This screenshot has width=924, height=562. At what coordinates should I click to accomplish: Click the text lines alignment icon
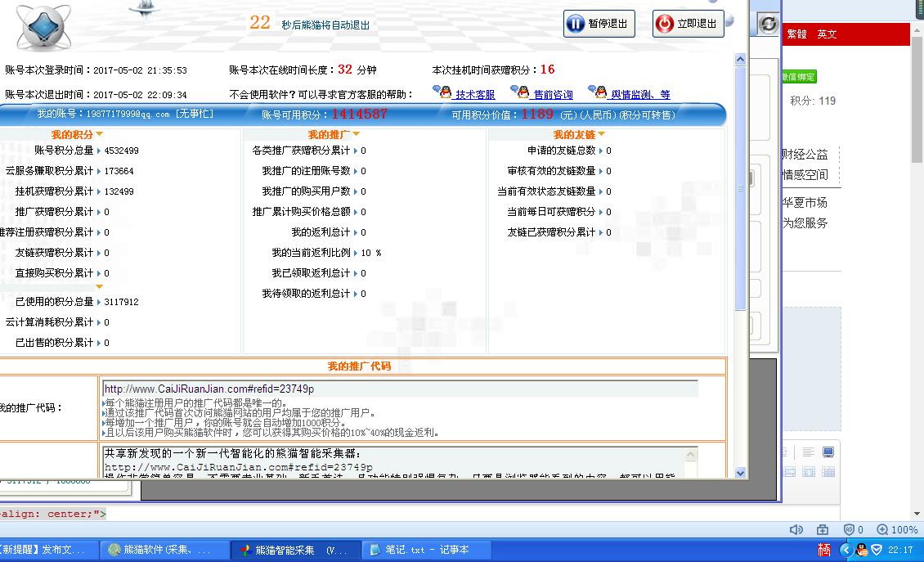pos(809,452)
